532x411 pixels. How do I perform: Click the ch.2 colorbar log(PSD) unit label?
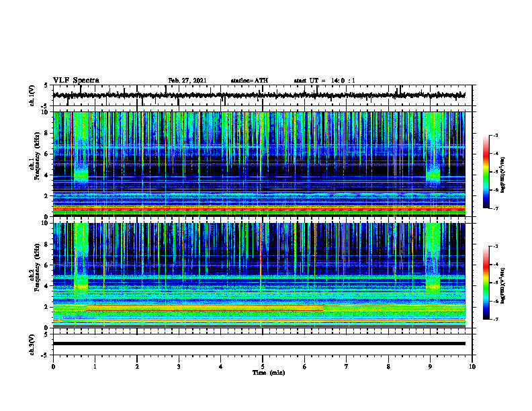click(503, 285)
